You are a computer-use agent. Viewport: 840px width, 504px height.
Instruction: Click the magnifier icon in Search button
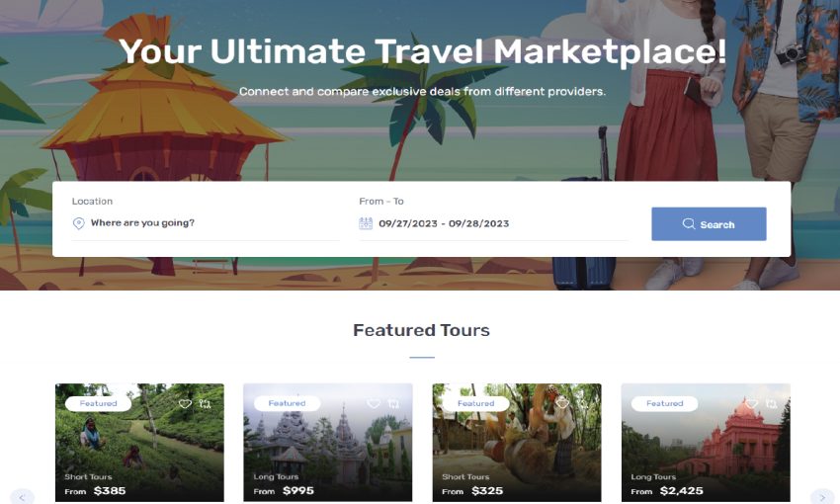pos(689,224)
